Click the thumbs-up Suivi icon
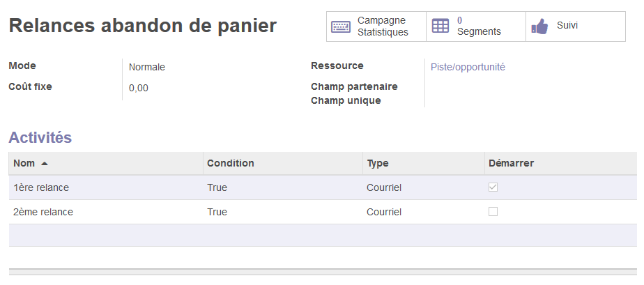Screen dimensions: 644x285 coord(539,26)
